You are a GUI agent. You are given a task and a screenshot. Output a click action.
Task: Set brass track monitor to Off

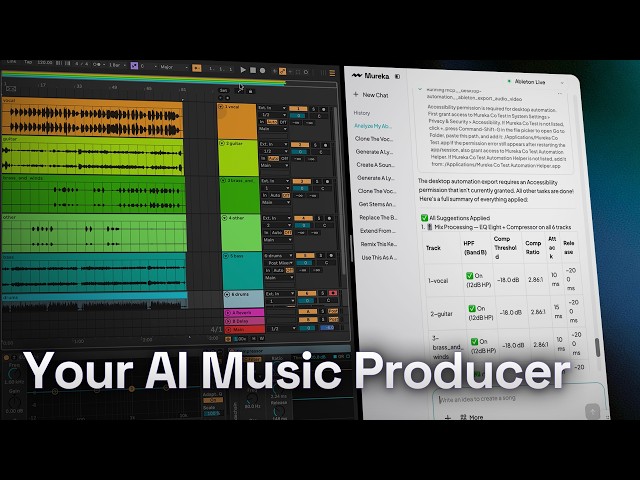286,196
